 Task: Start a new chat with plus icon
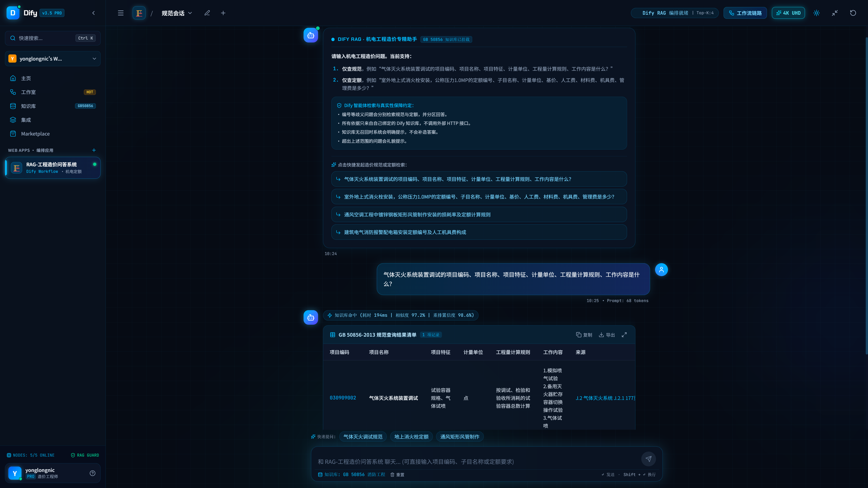click(x=223, y=13)
